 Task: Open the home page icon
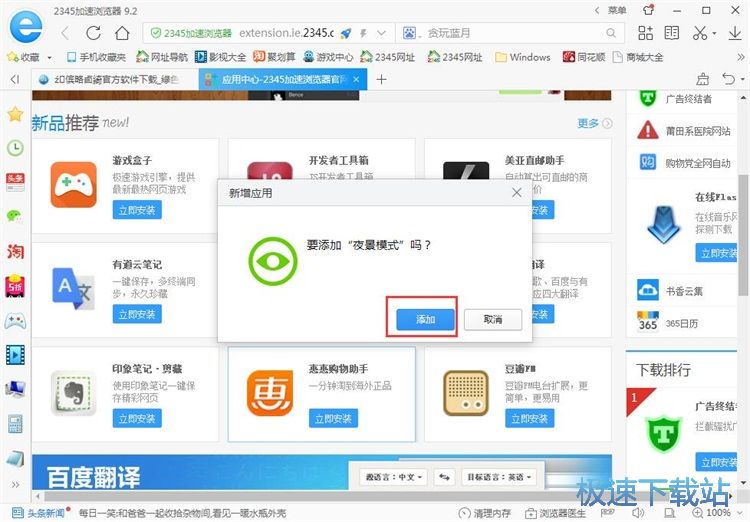[x=122, y=33]
